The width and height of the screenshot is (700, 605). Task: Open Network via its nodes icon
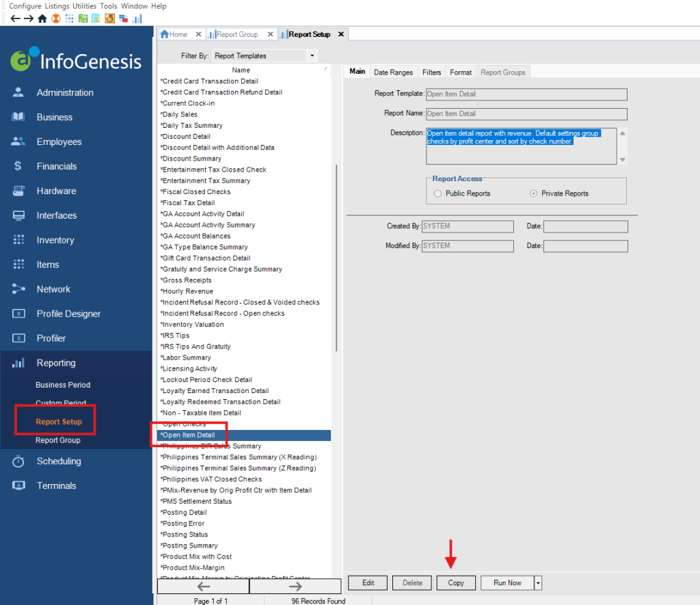(x=18, y=289)
